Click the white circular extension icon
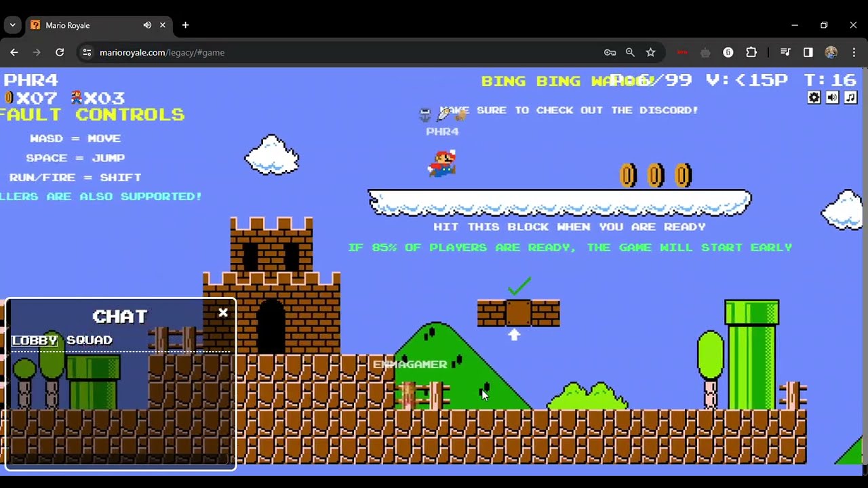Screen dimensions: 868x488 pos(728,52)
